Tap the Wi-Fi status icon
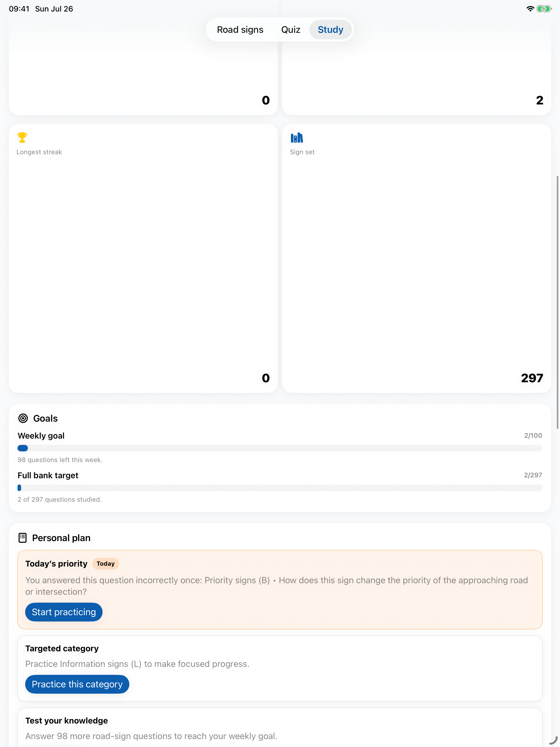Image resolution: width=560 pixels, height=747 pixels. click(530, 9)
